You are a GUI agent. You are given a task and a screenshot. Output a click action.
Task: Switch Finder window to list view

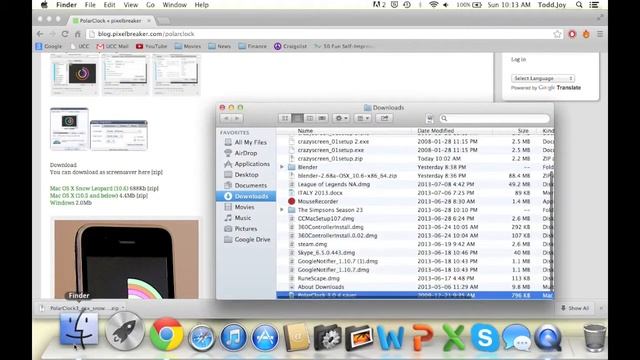click(x=298, y=118)
